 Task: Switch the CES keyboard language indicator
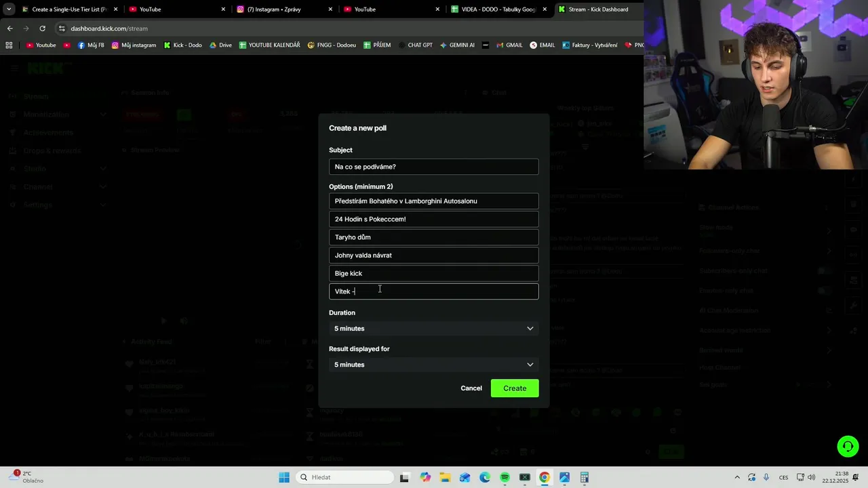tap(784, 477)
